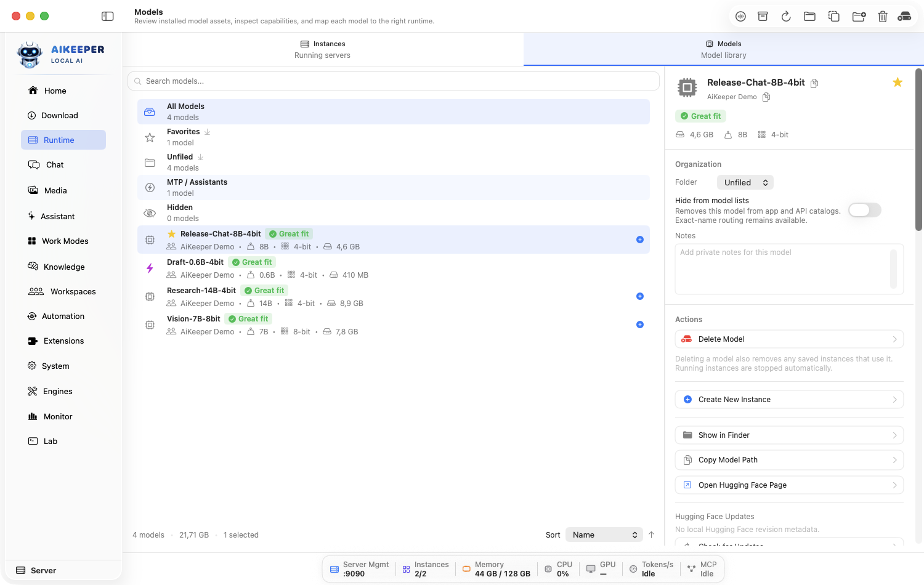Click the details panel vertical scrollbar
The image size is (924, 585).
coord(918,150)
